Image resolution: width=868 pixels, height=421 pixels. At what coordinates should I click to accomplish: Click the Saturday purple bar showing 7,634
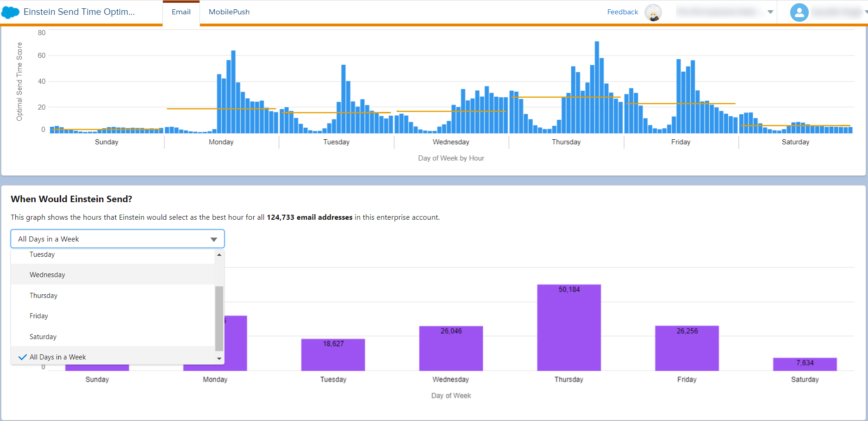pyautogui.click(x=805, y=364)
